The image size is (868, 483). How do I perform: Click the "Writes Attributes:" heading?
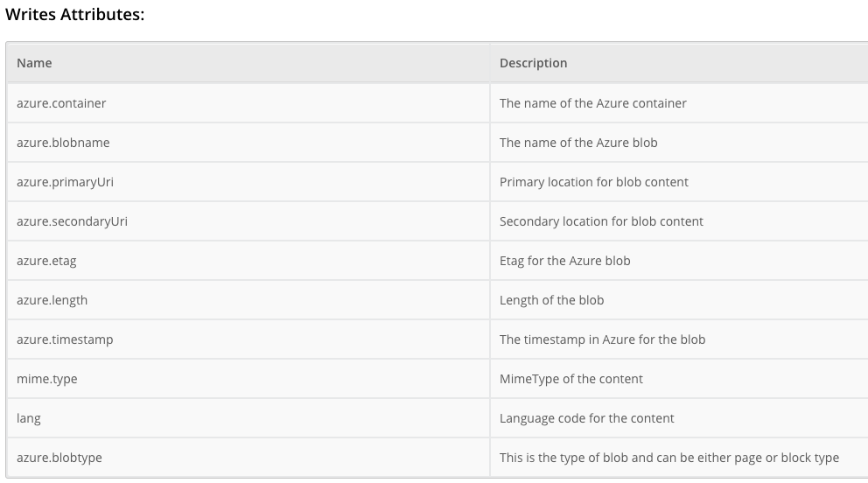pyautogui.click(x=74, y=14)
